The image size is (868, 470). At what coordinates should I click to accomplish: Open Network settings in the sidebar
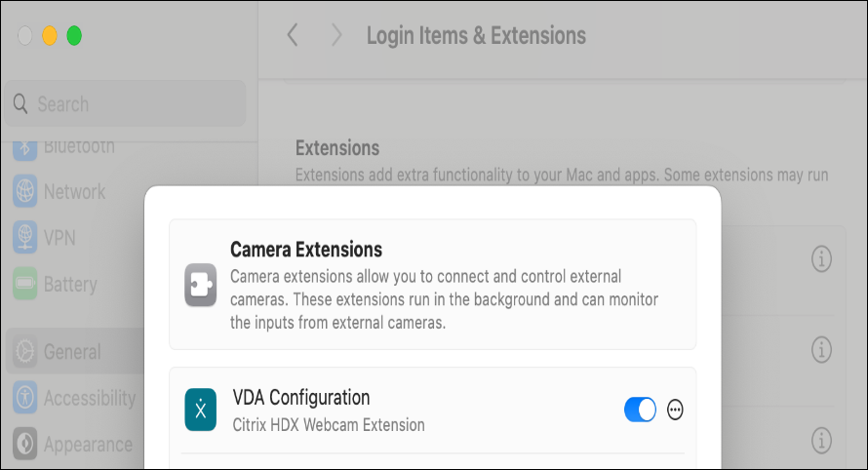tap(73, 192)
